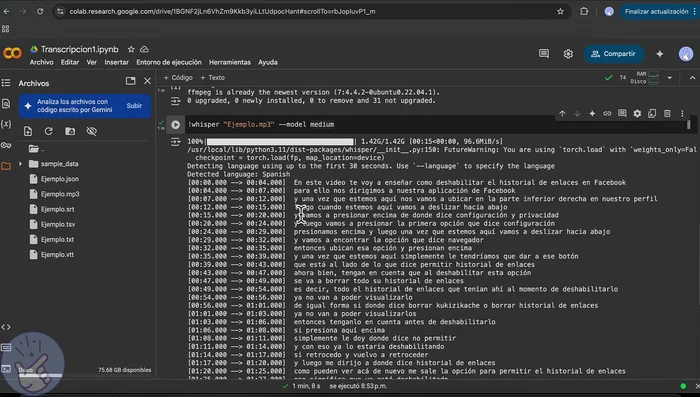Image resolution: width=700 pixels, height=397 pixels.
Task: Select Ejemplo.txt file
Action: point(57,240)
